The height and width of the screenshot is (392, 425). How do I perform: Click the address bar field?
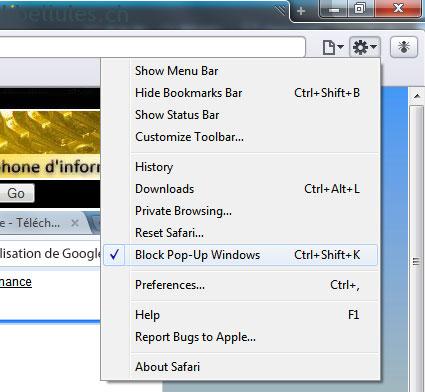click(152, 47)
